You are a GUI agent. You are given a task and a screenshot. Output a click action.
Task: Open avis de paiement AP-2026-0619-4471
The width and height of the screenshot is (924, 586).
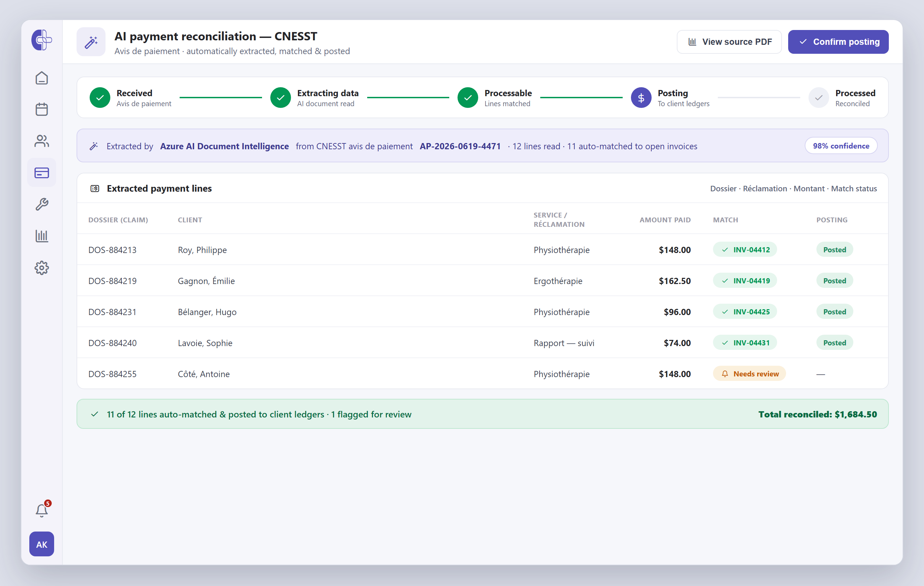pyautogui.click(x=460, y=146)
